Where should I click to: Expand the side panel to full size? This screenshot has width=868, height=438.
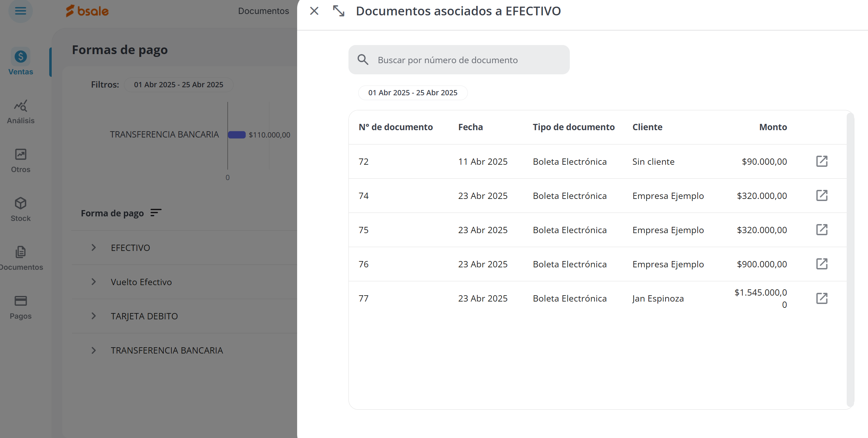pos(338,11)
